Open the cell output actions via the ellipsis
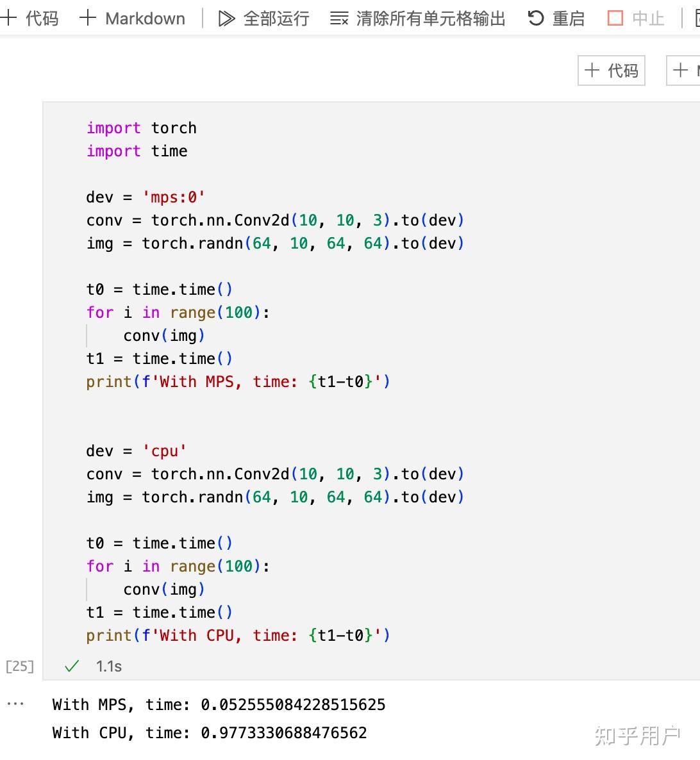 pyautogui.click(x=16, y=703)
